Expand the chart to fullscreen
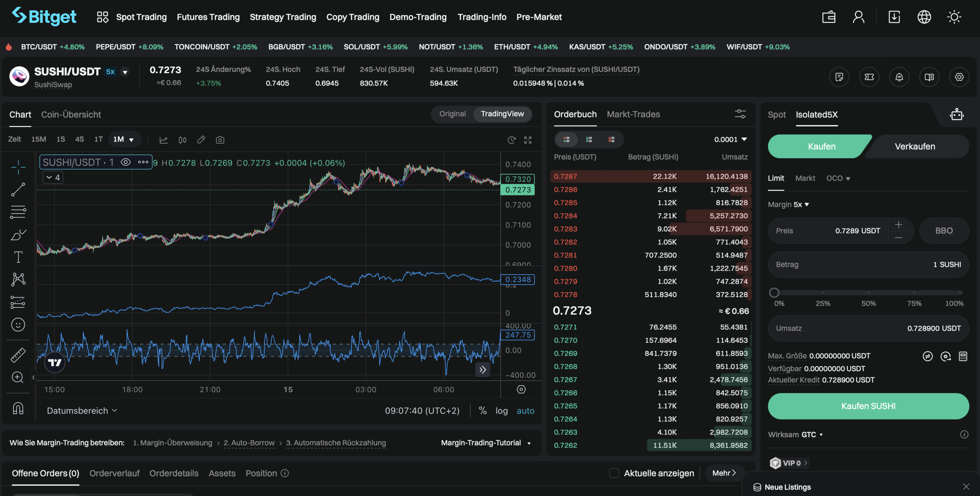This screenshot has height=496, width=980. pos(528,140)
